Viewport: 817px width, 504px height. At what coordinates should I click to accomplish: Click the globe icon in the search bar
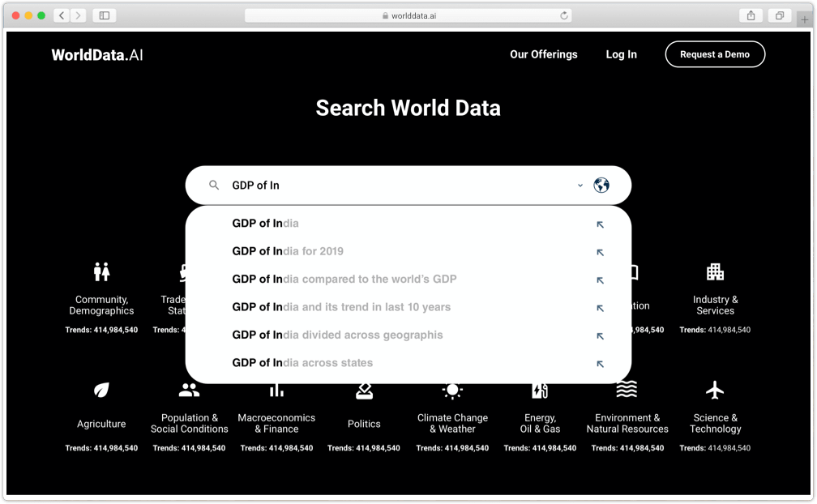click(601, 185)
